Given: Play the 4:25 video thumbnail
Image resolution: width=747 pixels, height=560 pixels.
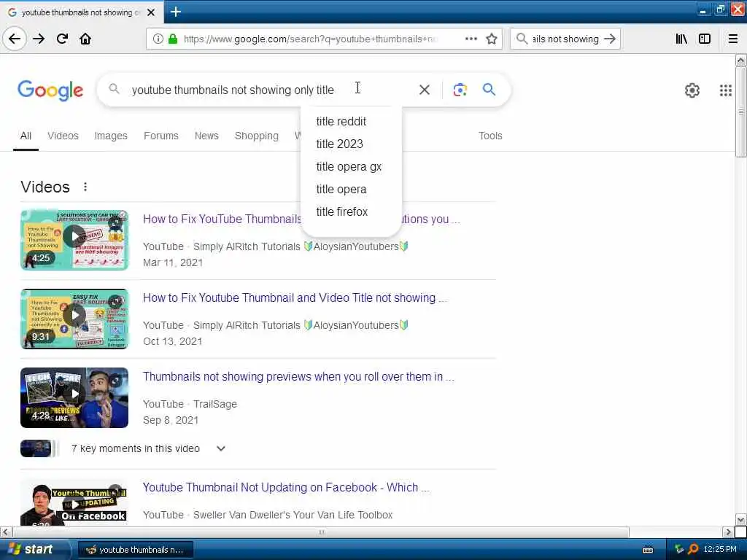Looking at the screenshot, I should [74, 240].
